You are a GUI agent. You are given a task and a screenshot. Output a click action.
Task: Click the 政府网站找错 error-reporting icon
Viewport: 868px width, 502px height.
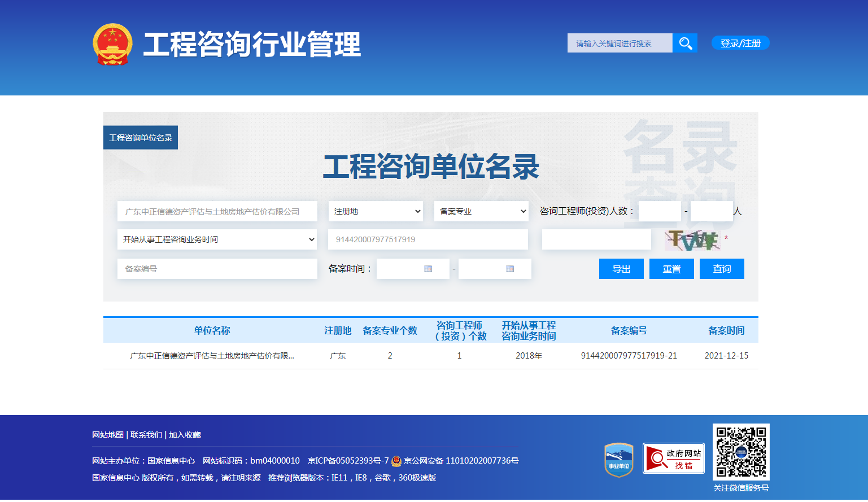(673, 459)
